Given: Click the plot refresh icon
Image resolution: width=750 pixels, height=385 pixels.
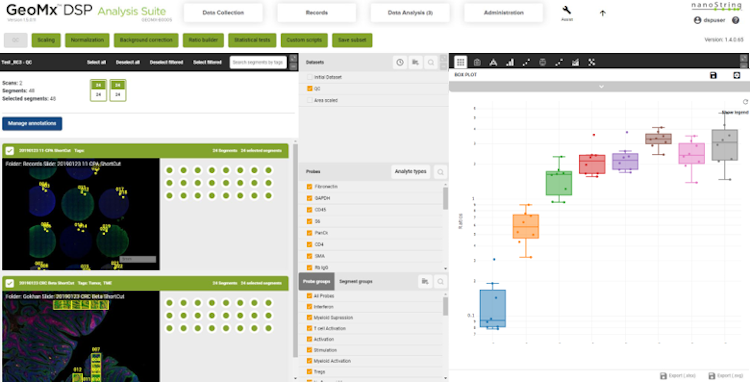Looking at the screenshot, I should pos(745,102).
